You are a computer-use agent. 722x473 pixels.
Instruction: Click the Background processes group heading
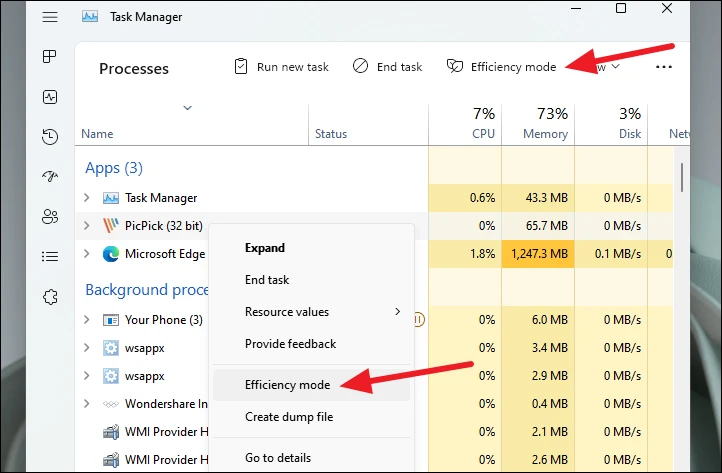(x=146, y=289)
